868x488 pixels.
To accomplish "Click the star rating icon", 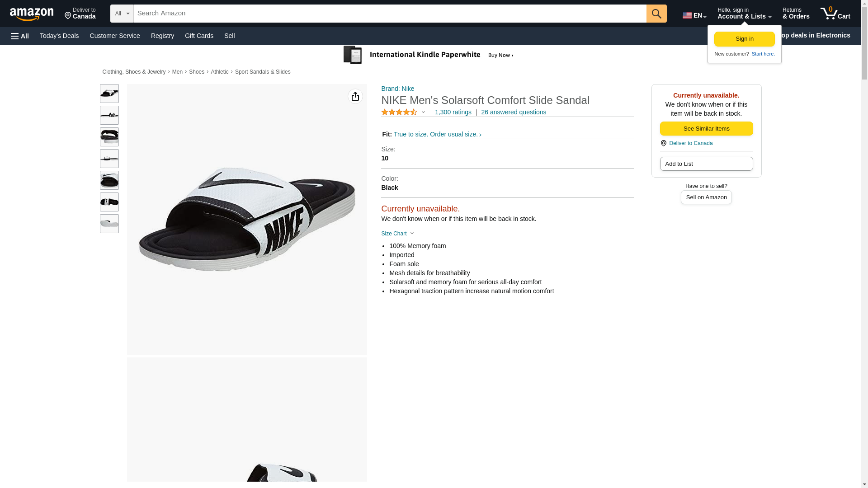I will tap(399, 112).
